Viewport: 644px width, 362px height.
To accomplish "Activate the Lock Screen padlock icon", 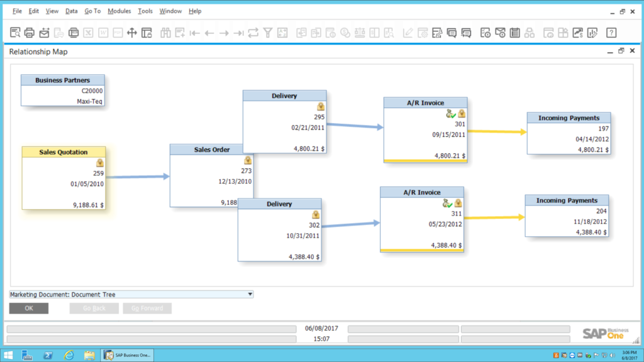I will point(148,31).
